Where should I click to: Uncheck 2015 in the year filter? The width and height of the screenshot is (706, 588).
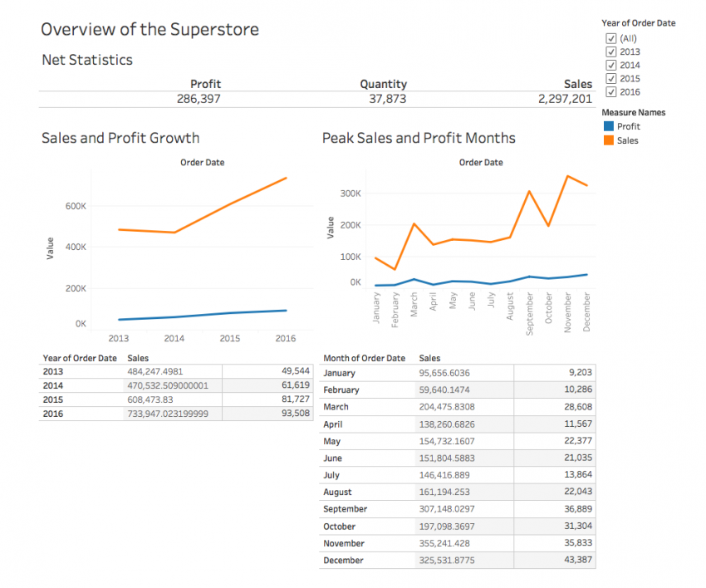click(x=611, y=79)
